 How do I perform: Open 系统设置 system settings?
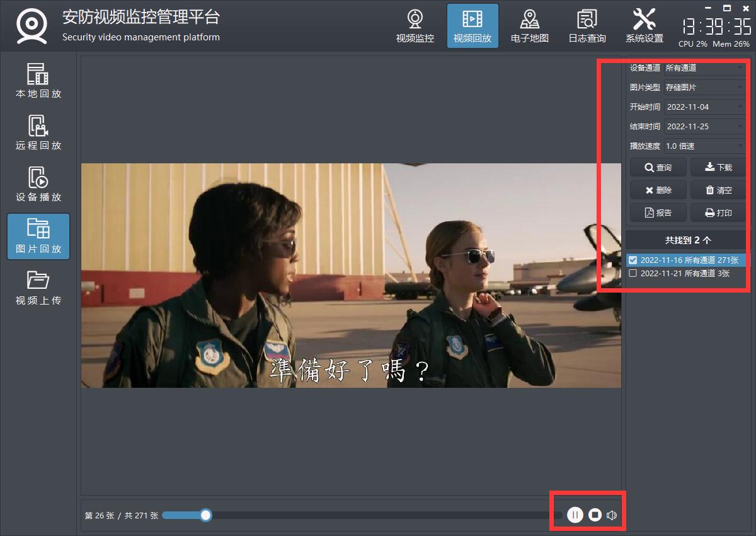(x=644, y=26)
